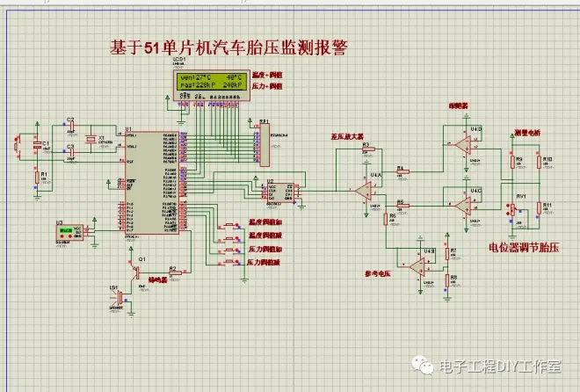Click the 温度阈值加 text label

pyautogui.click(x=265, y=222)
